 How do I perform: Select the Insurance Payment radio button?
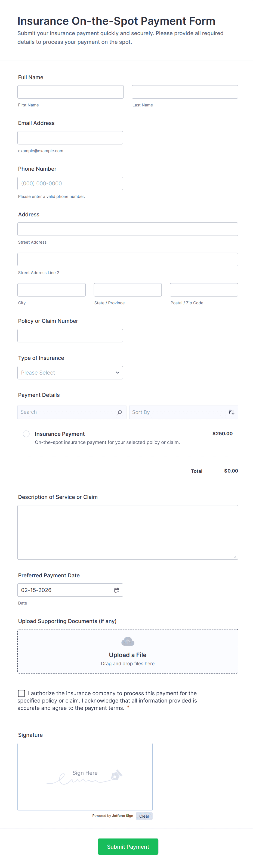point(26,434)
